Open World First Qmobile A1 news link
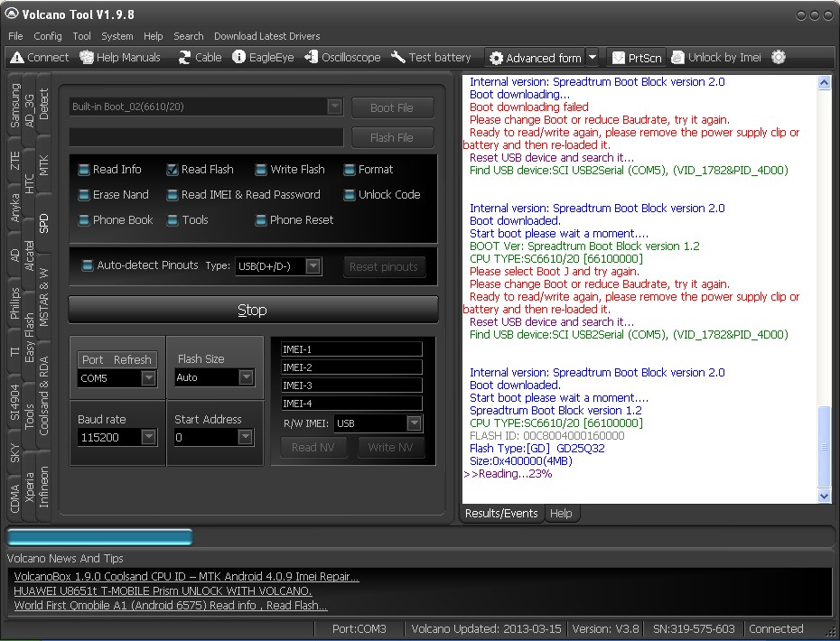The height and width of the screenshot is (641, 840). (171, 605)
